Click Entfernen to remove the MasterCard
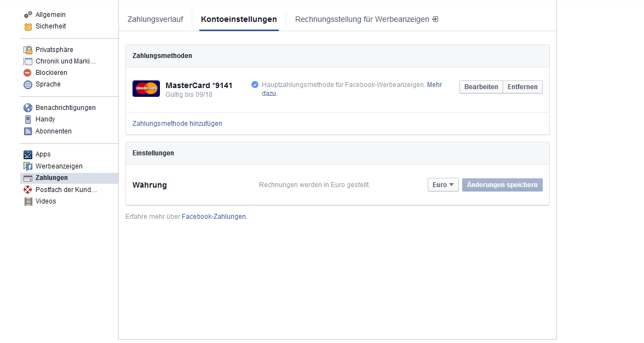 522,87
